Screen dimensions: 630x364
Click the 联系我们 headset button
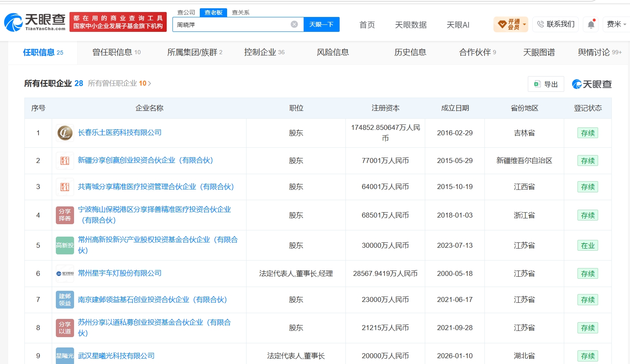click(556, 24)
